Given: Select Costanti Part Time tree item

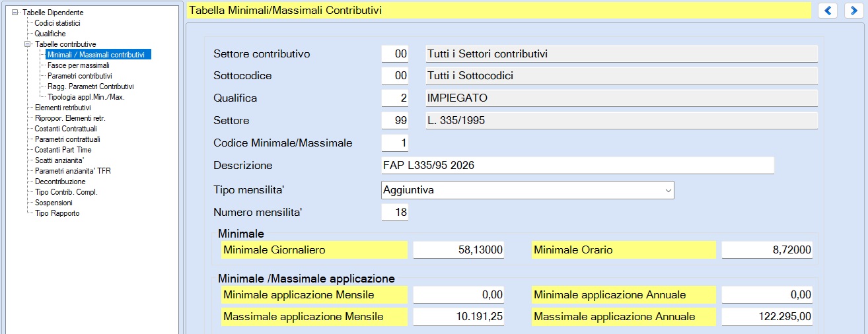Looking at the screenshot, I should (x=63, y=150).
